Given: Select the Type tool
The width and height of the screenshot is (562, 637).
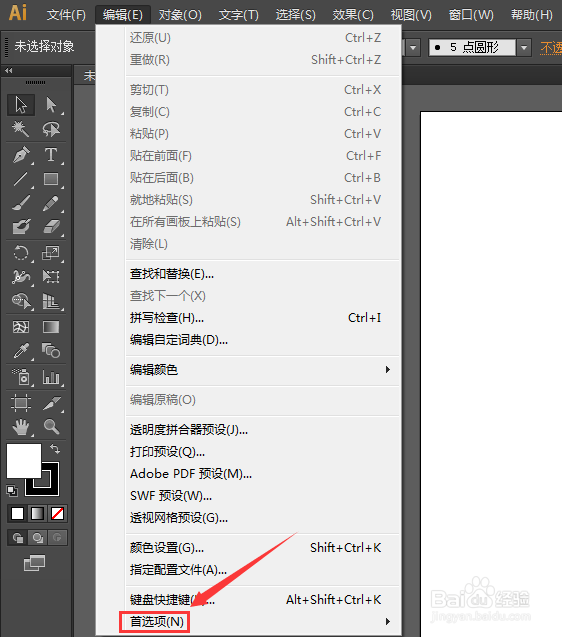Looking at the screenshot, I should (x=51, y=154).
